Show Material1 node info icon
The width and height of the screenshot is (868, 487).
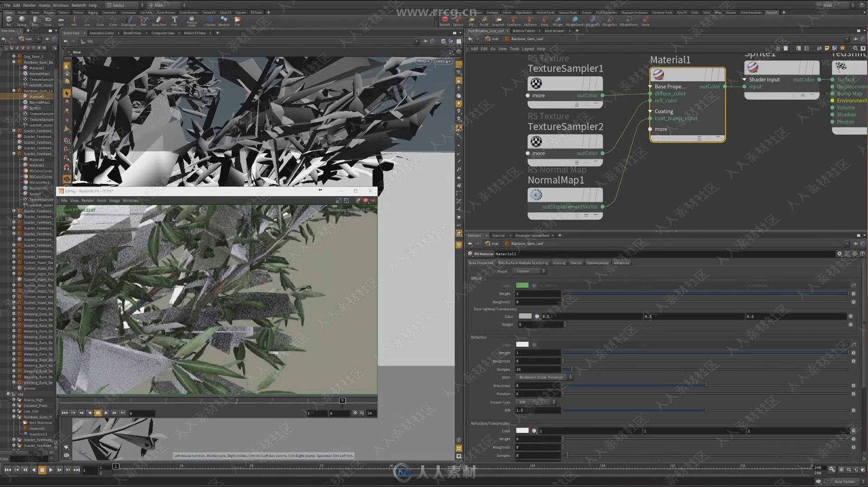(x=855, y=254)
